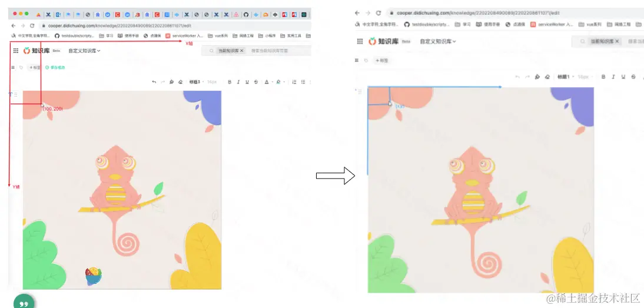Click the +标签 add tag button beside 保存成功

click(34, 67)
